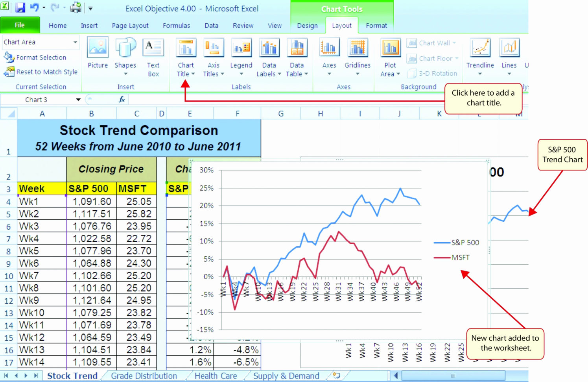
Task: Open the File tab
Action: [x=20, y=25]
